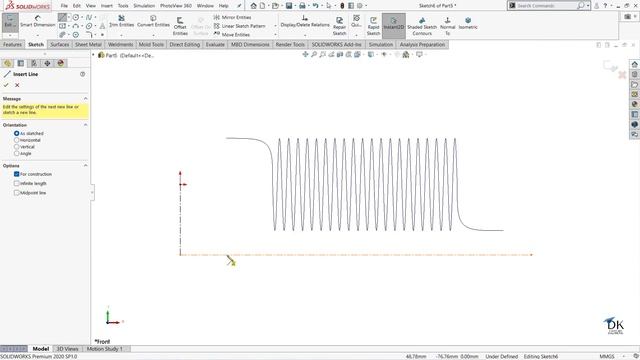Click the Undo arrow icon
Screen dimensions: 640x360
point(315,6)
